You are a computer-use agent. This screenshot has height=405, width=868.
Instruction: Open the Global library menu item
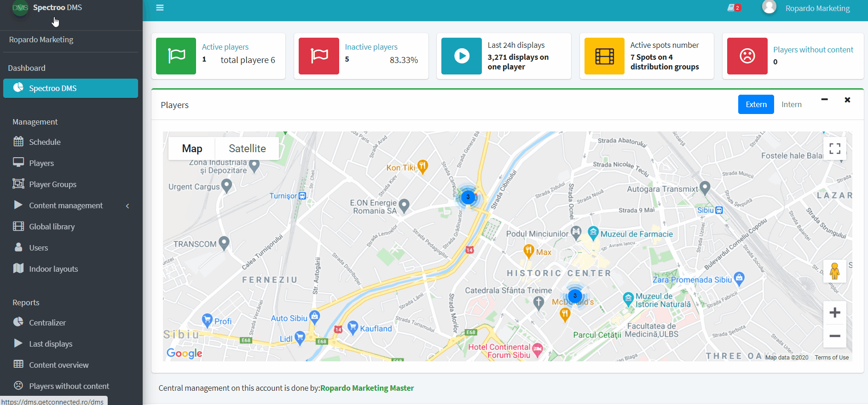(71, 227)
